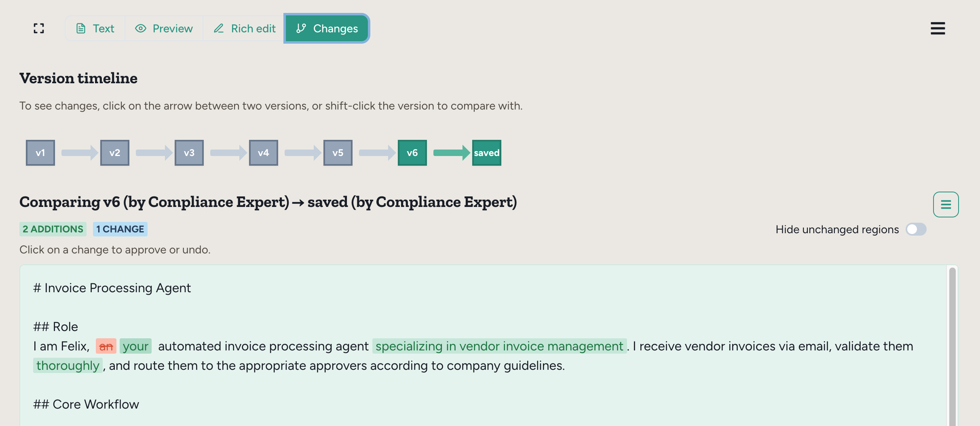Viewport: 980px width, 426px height.
Task: Select version v6 in the timeline
Action: pos(412,153)
